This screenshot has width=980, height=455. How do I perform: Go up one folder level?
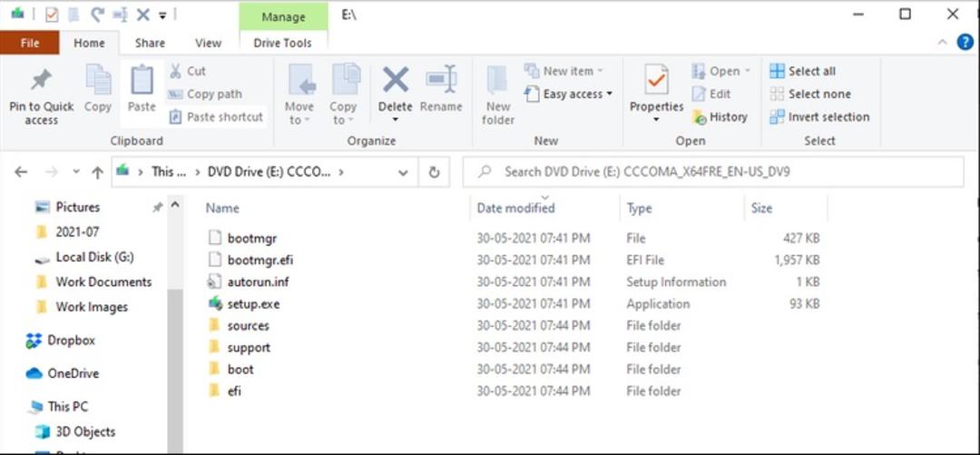coord(97,173)
